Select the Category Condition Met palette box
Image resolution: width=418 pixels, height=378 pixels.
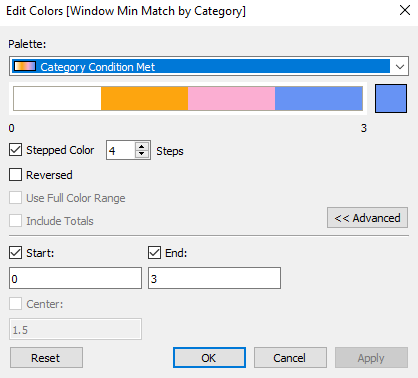coord(209,66)
